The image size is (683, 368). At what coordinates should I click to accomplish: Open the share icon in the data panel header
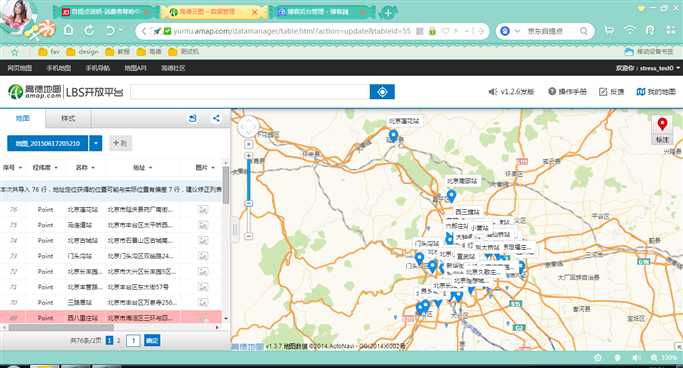(x=216, y=118)
